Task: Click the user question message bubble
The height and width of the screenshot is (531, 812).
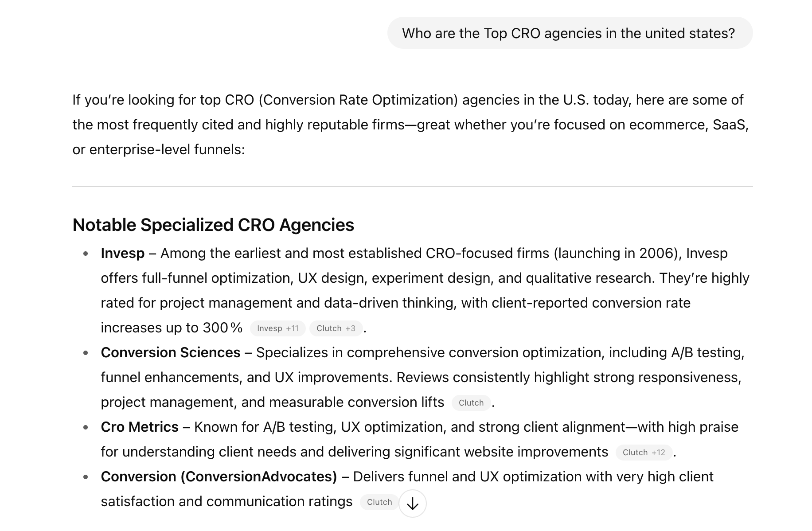Action: (569, 33)
